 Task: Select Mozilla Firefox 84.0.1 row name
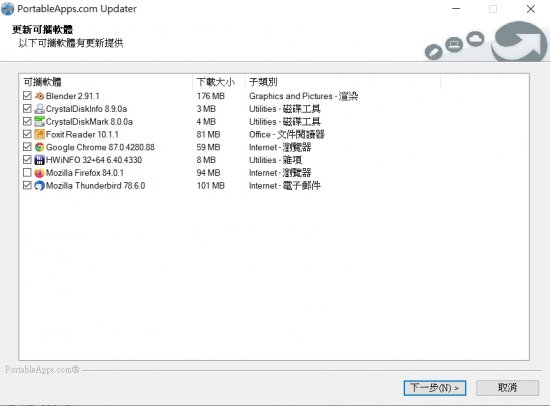pyautogui.click(x=85, y=173)
